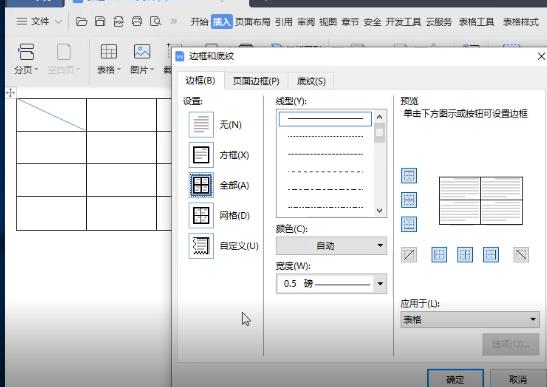Click the open folder icon in quick toolbar
Screen dimensions: 547x387
click(x=81, y=22)
